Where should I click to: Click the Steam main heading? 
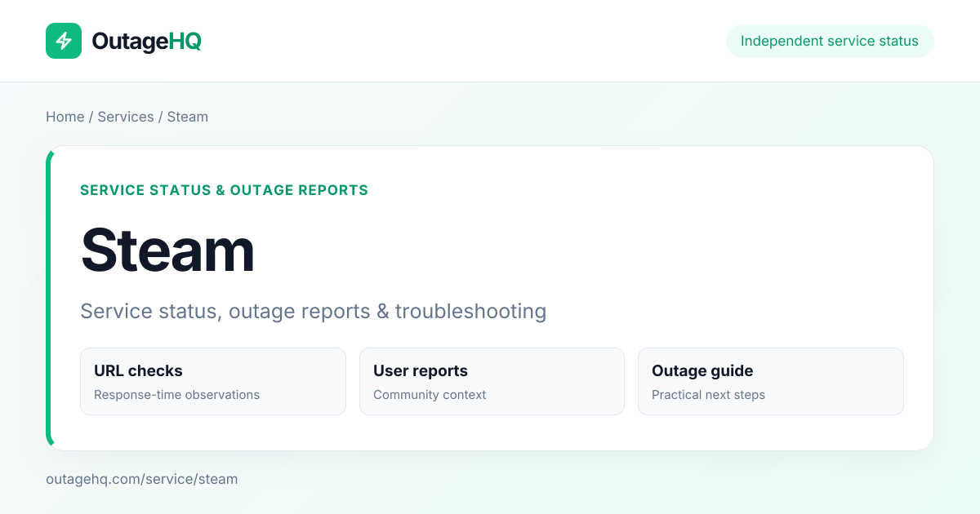[167, 250]
